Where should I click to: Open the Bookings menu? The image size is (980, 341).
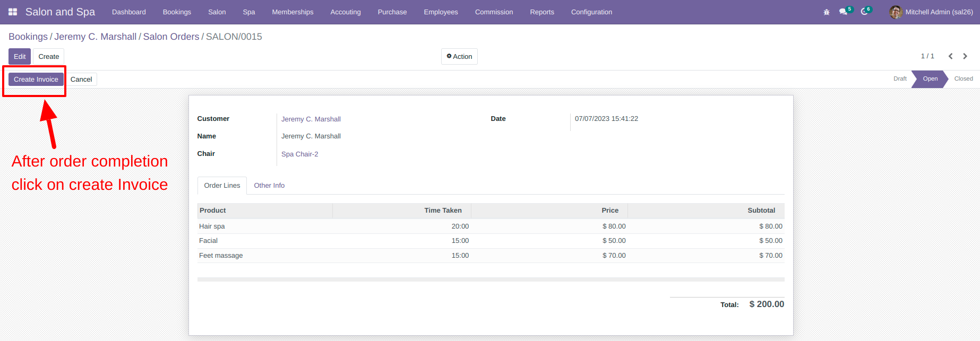[177, 12]
